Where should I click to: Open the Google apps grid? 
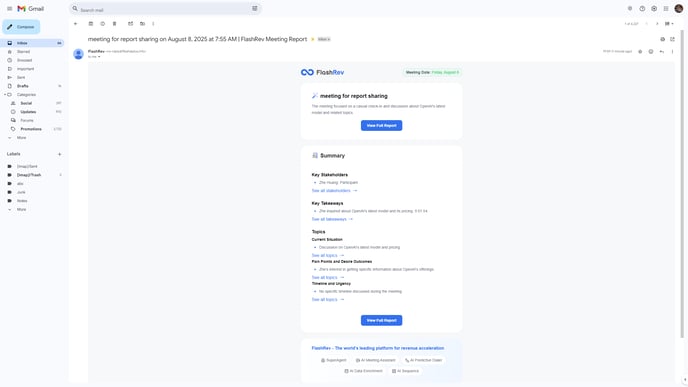pos(666,9)
